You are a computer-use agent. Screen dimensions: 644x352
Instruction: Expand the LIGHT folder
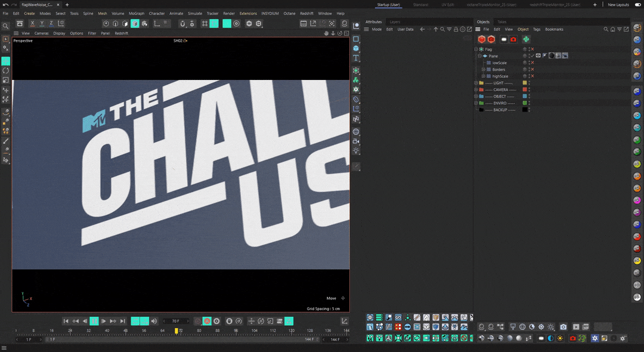pyautogui.click(x=476, y=83)
